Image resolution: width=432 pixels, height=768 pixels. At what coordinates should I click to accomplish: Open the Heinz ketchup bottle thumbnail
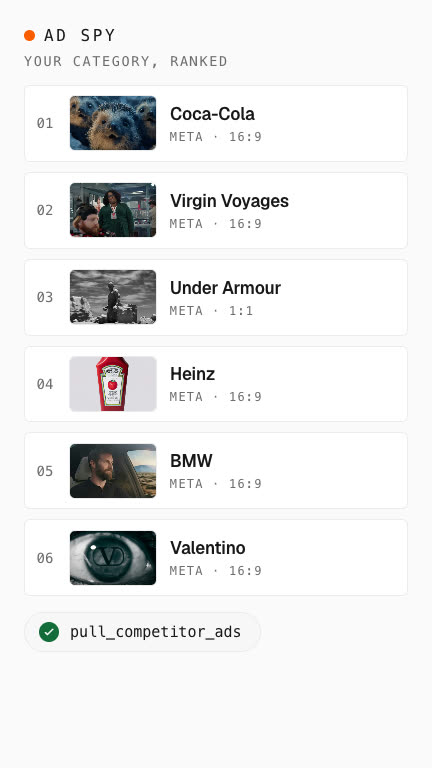tap(113, 384)
